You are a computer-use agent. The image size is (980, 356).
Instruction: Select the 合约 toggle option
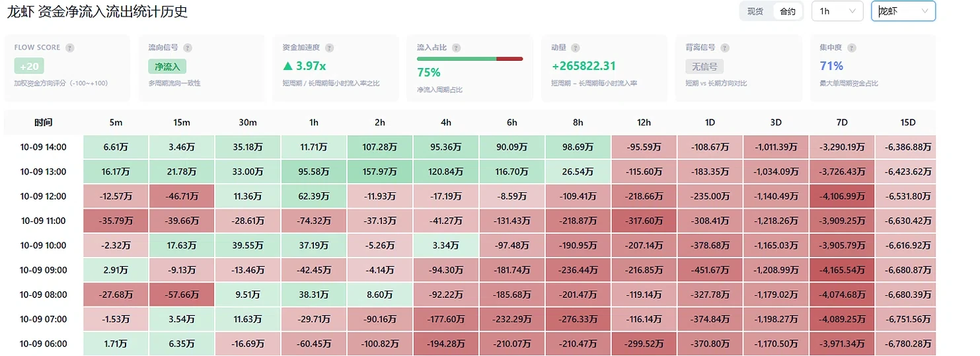(x=788, y=11)
